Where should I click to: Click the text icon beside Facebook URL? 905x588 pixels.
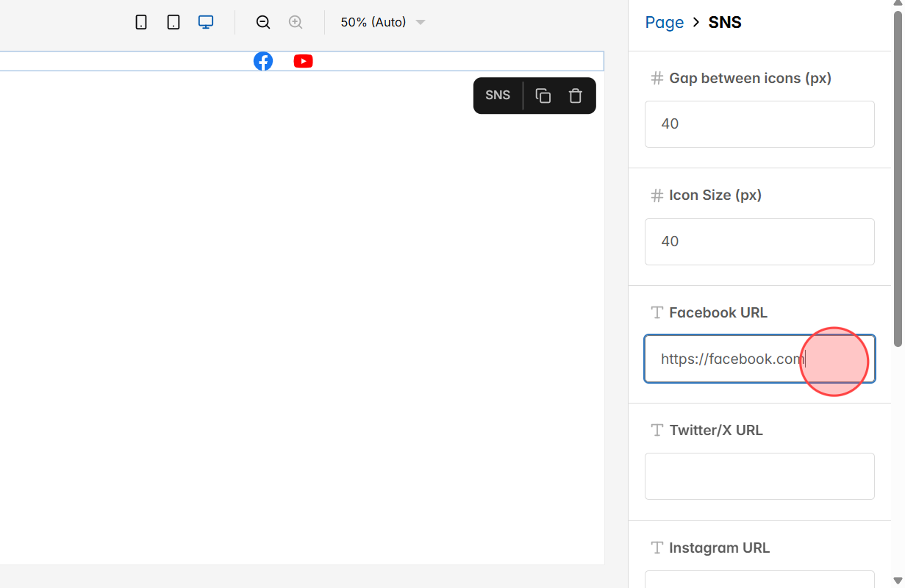pos(656,312)
